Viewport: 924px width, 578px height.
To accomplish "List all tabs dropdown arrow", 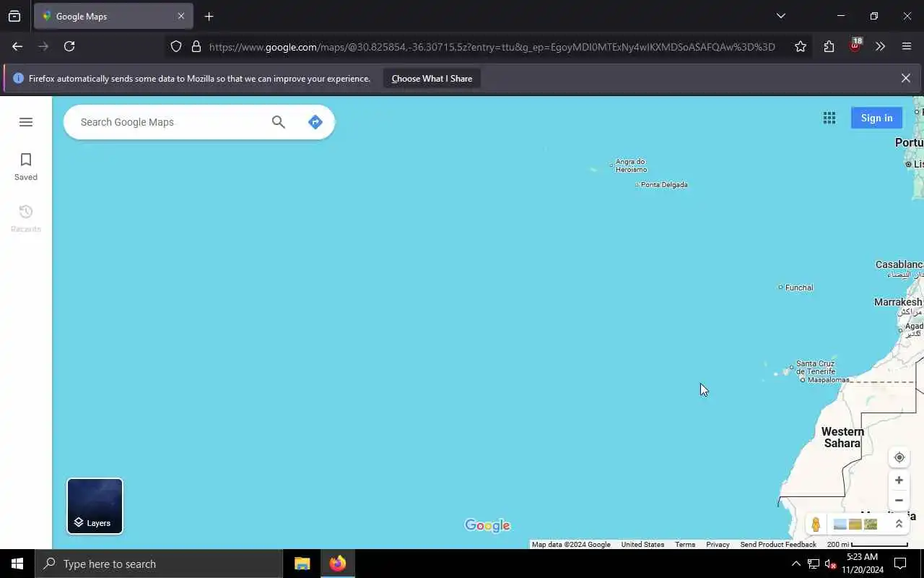I will tap(780, 16).
